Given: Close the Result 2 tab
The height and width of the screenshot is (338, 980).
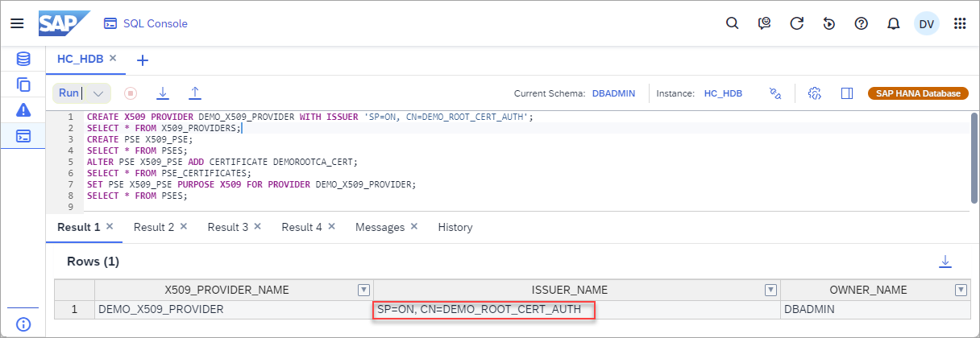Looking at the screenshot, I should coord(183,226).
